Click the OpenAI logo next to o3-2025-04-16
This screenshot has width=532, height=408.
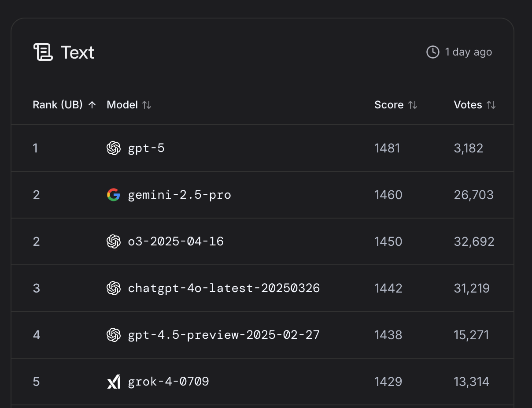tap(114, 241)
